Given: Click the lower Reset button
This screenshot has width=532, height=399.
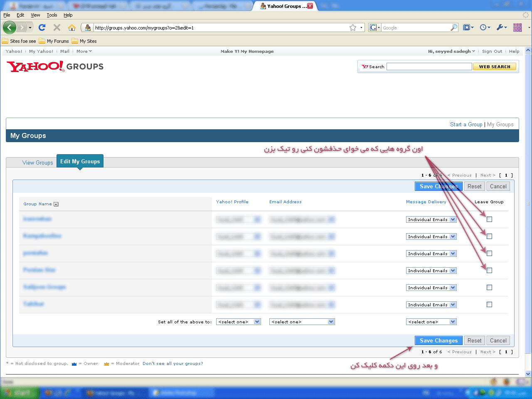Looking at the screenshot, I should coord(474,340).
